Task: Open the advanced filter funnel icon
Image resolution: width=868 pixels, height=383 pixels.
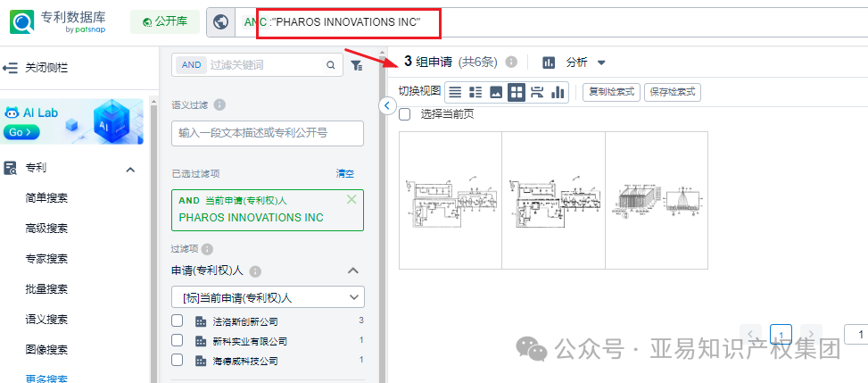Action: click(357, 65)
